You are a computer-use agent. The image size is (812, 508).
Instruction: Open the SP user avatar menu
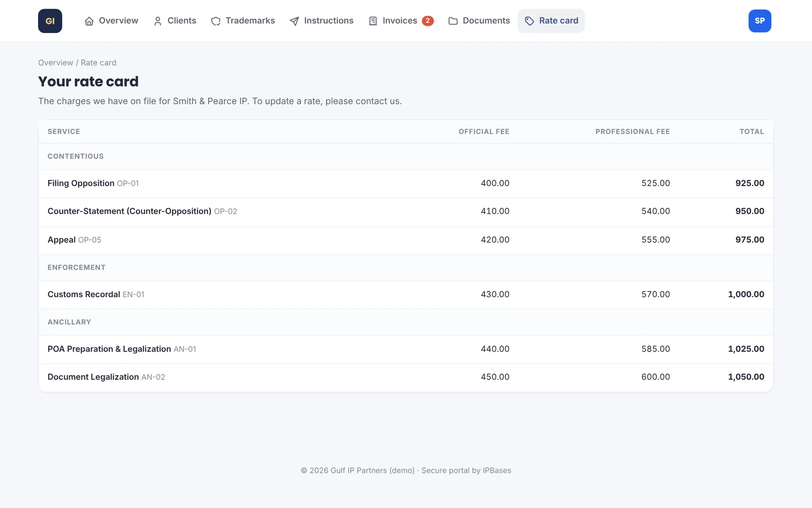click(x=760, y=21)
